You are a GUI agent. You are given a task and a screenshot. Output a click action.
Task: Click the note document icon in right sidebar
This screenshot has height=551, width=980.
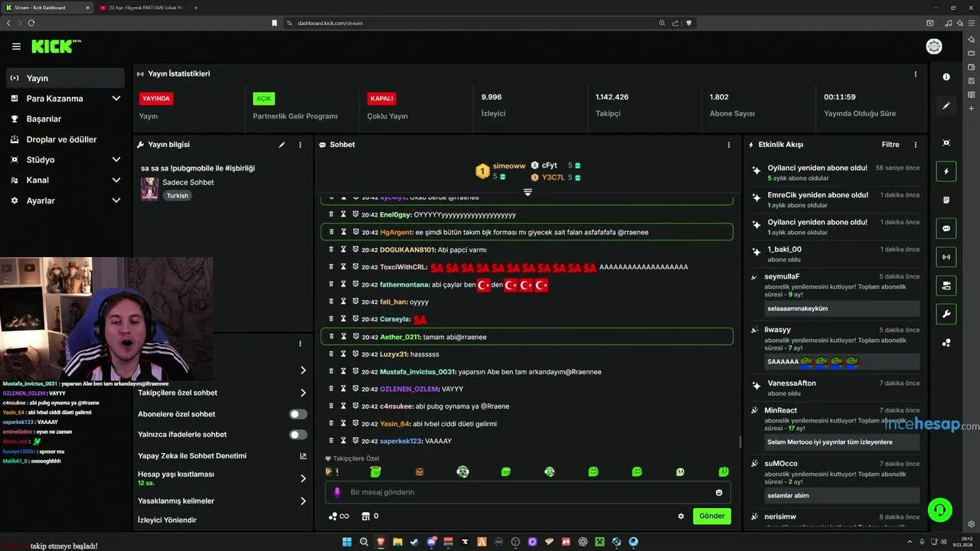tap(946, 200)
